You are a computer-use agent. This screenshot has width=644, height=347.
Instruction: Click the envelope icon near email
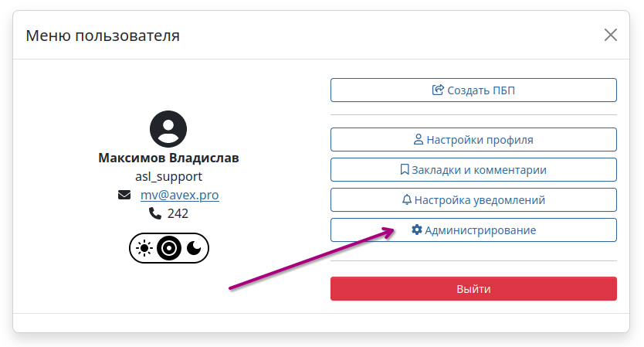[124, 195]
